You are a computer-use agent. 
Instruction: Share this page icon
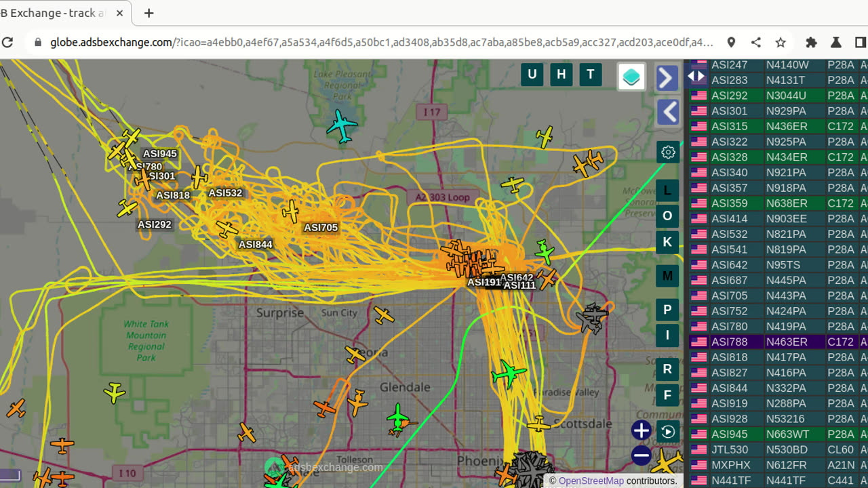pos(756,42)
